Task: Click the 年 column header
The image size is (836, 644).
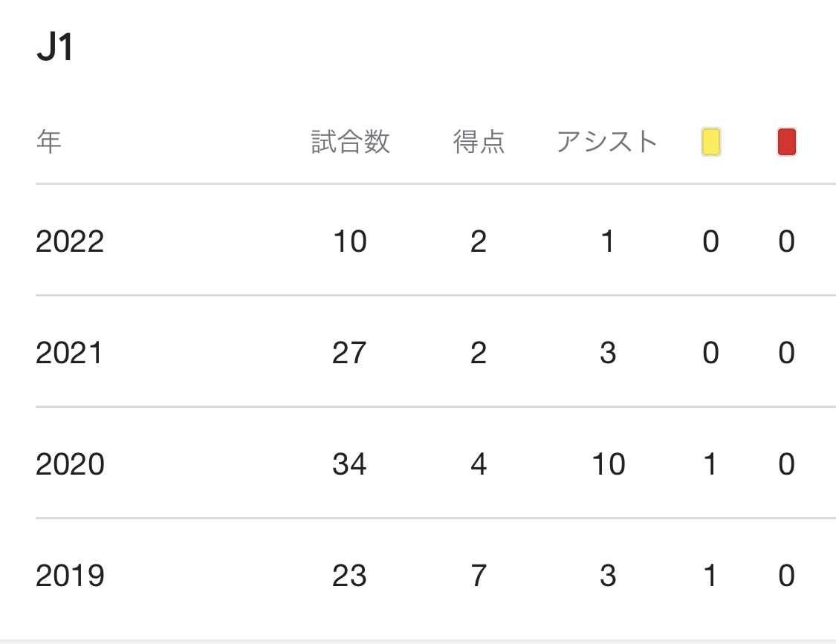Action: coord(48,142)
